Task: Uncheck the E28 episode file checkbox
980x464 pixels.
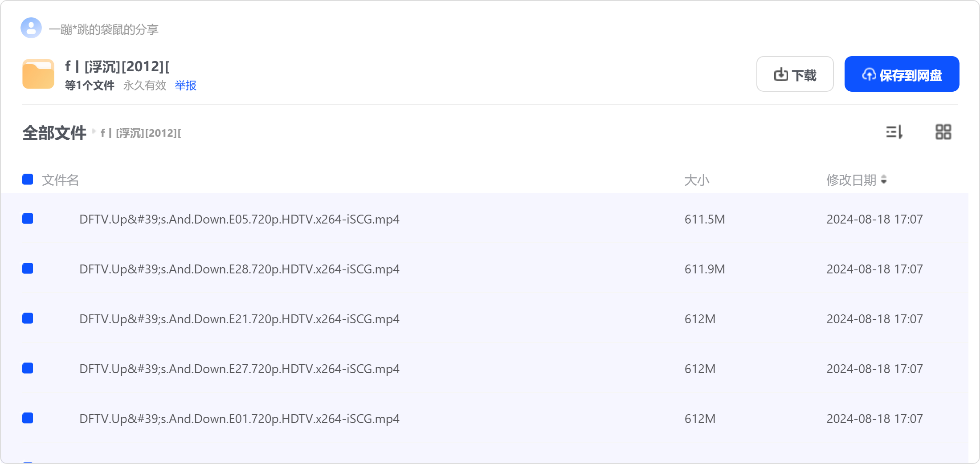Action: pyautogui.click(x=28, y=269)
